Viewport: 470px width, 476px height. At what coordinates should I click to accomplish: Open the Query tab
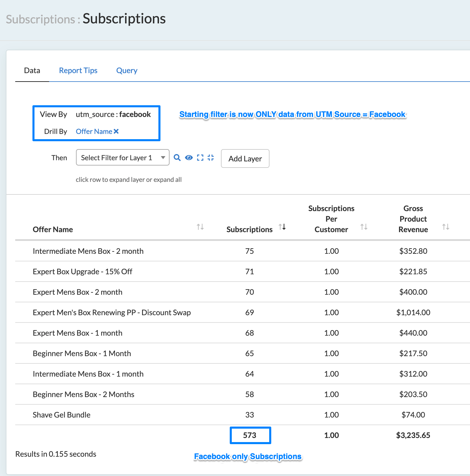[x=127, y=70]
